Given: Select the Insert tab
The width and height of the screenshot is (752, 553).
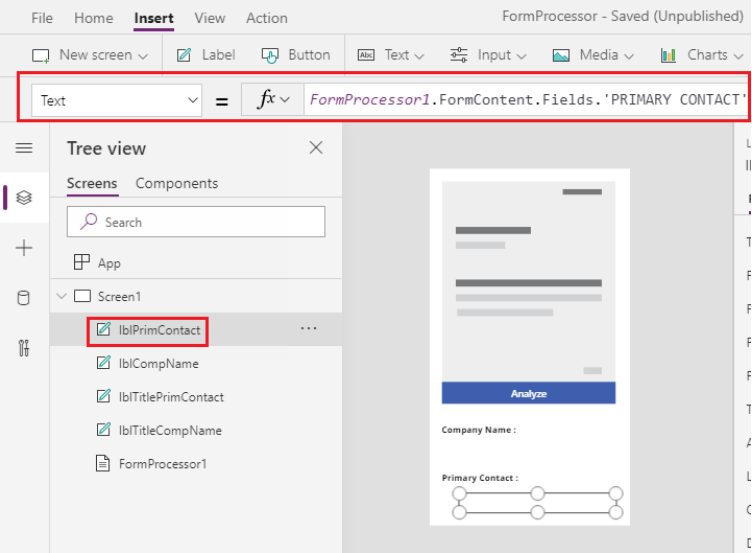Looking at the screenshot, I should tap(153, 18).
